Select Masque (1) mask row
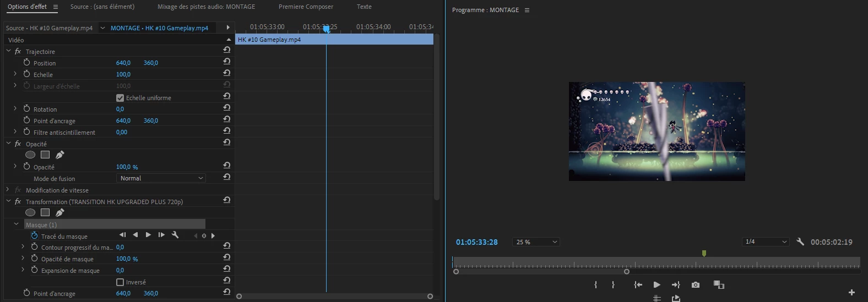Viewport: 868px width, 302px height. (x=115, y=224)
